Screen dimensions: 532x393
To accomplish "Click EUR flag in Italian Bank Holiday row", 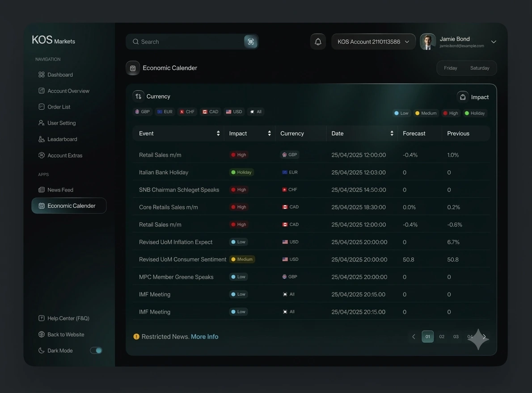I will (285, 172).
